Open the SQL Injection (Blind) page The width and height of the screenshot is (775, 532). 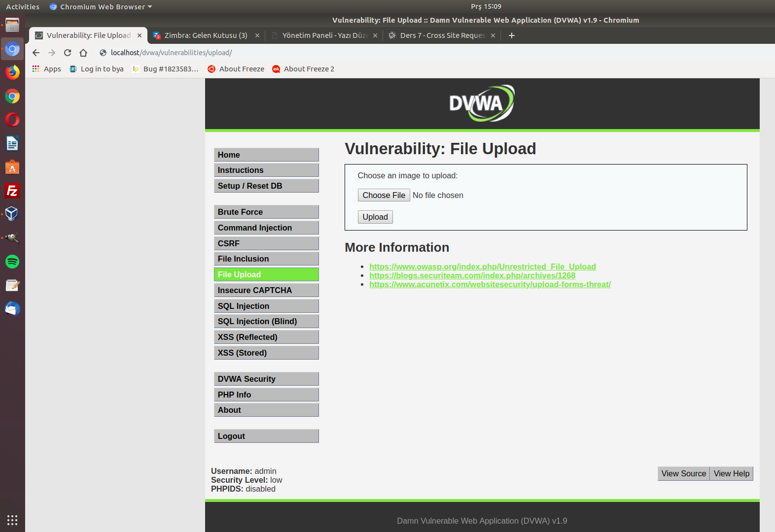coord(266,321)
